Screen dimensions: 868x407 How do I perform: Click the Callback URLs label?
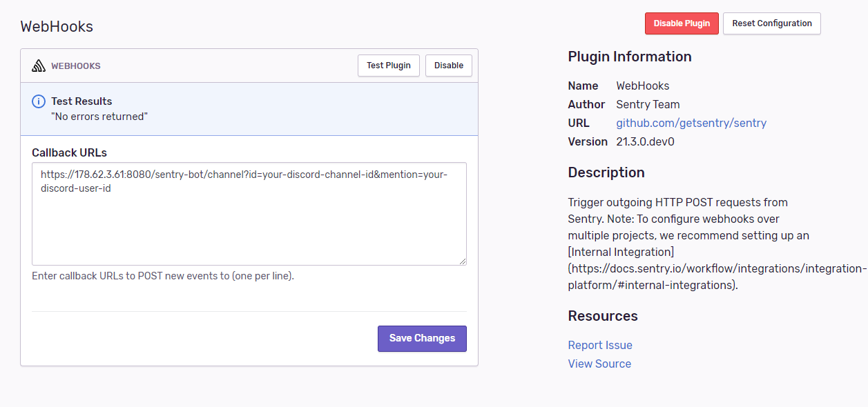point(69,153)
